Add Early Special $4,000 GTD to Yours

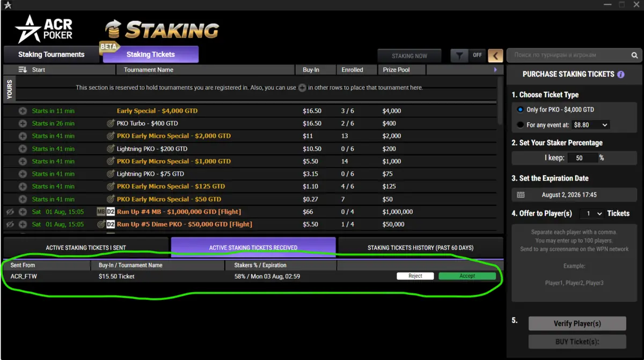(x=23, y=111)
